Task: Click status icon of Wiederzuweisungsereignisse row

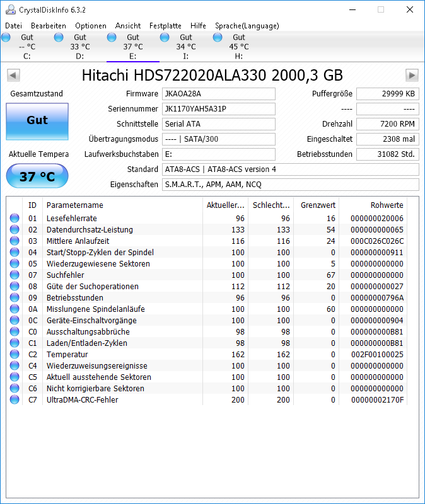Action: [x=15, y=365]
